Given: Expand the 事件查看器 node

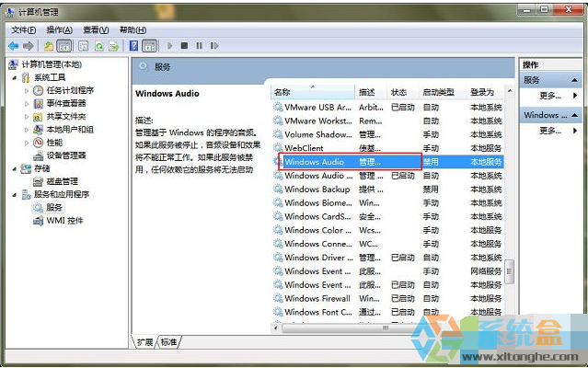Looking at the screenshot, I should pos(27,104).
